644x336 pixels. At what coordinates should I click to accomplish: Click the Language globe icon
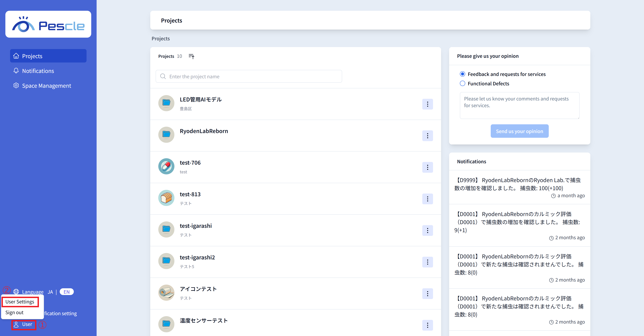pyautogui.click(x=16, y=292)
